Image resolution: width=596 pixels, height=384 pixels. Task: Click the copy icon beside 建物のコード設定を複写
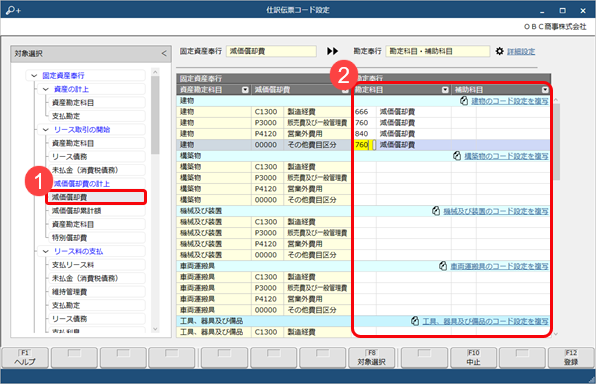[464, 101]
